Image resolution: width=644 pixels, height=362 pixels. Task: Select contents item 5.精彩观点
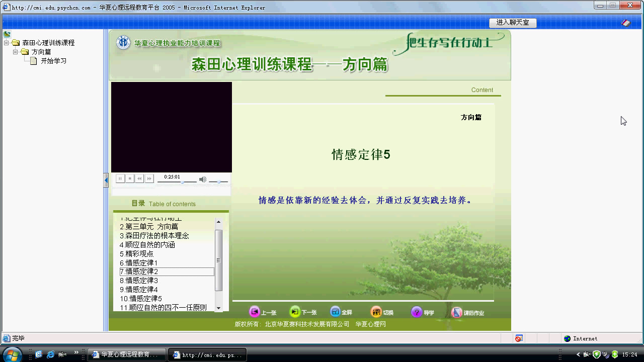click(137, 254)
